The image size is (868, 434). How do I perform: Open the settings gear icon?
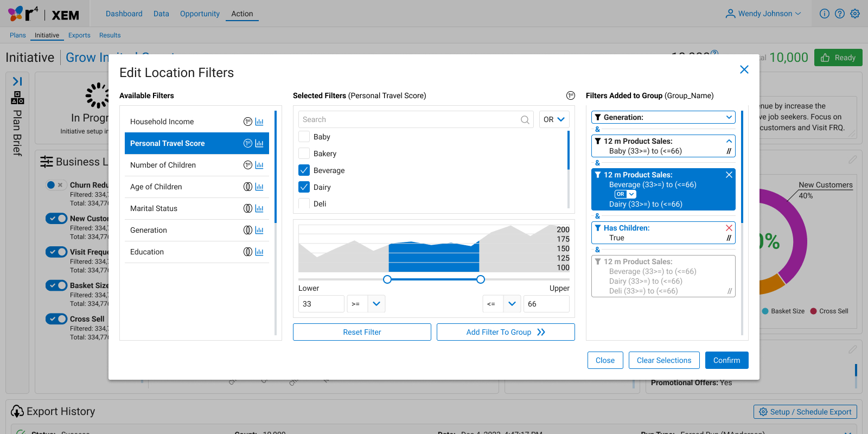tap(855, 14)
